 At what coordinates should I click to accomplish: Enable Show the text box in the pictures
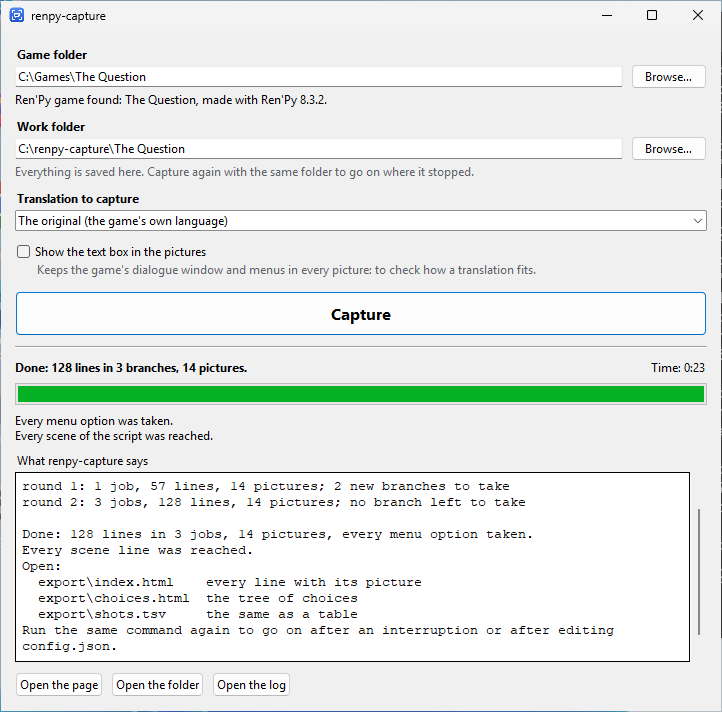pos(23,251)
